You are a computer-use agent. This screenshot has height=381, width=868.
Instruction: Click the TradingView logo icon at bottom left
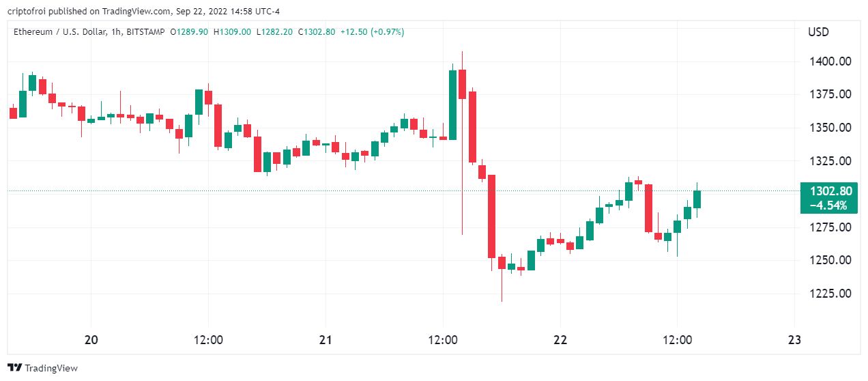click(x=14, y=368)
